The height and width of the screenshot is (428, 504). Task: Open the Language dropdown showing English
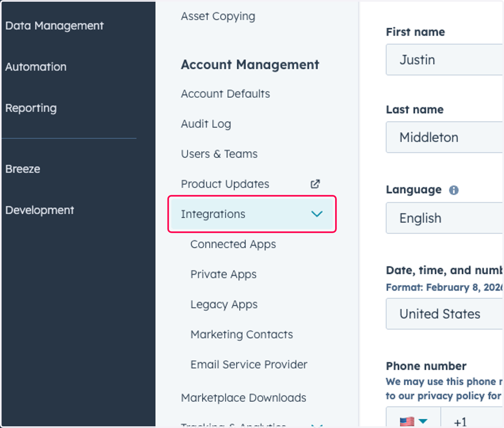444,218
